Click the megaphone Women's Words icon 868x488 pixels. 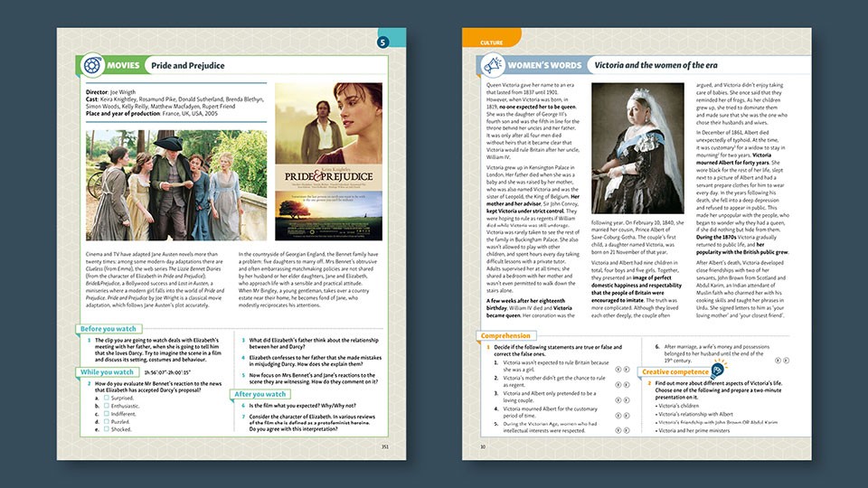492,65
